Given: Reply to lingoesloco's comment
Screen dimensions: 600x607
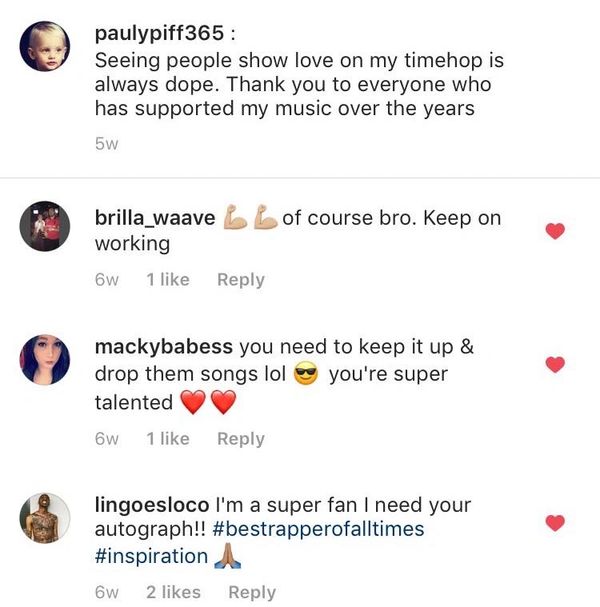Looking at the screenshot, I should pos(252,592).
